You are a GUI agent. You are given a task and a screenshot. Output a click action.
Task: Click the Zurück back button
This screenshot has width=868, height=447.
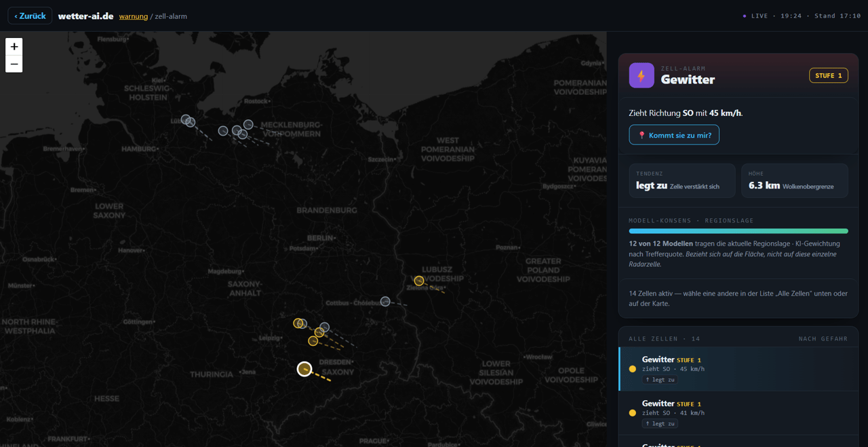pyautogui.click(x=30, y=16)
